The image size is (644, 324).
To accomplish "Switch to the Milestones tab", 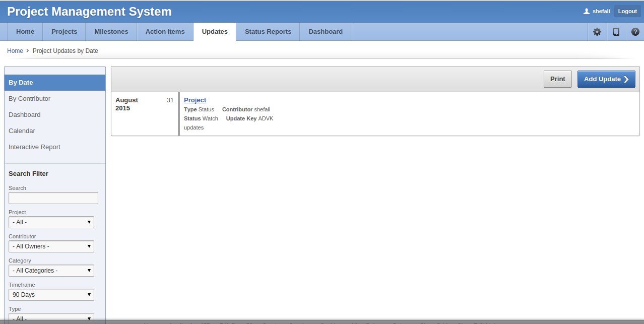I will coord(111,32).
